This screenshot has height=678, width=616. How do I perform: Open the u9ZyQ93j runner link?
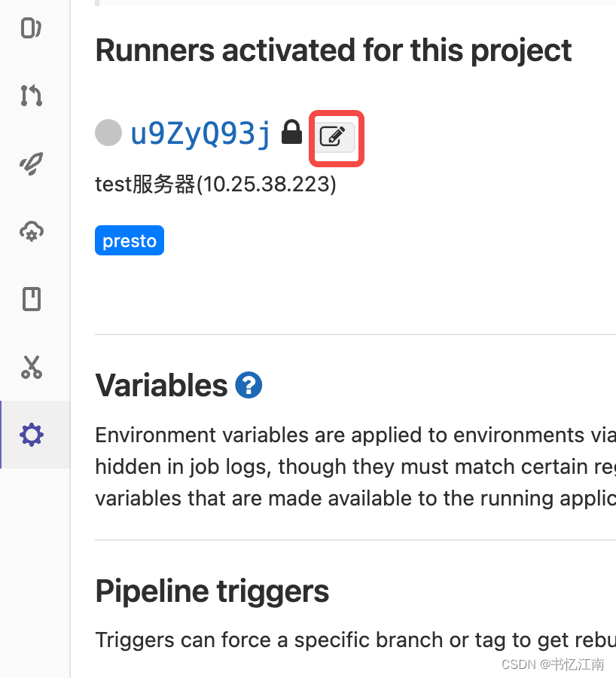pos(200,133)
